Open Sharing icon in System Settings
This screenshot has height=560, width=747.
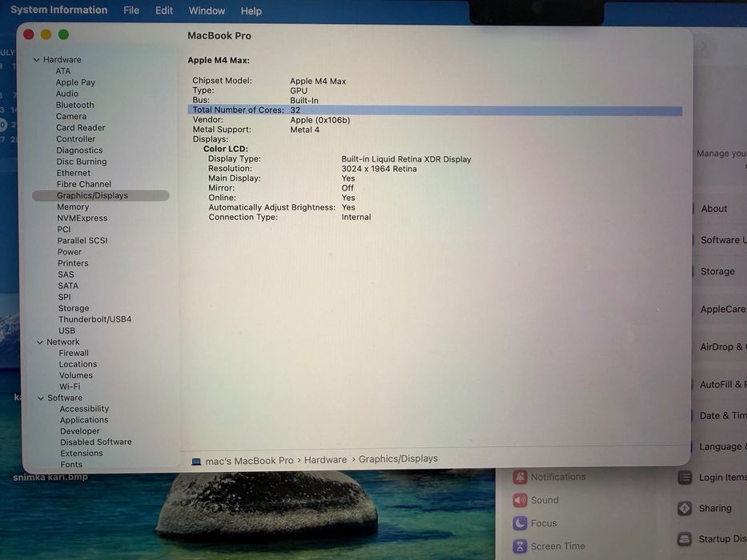pos(685,509)
